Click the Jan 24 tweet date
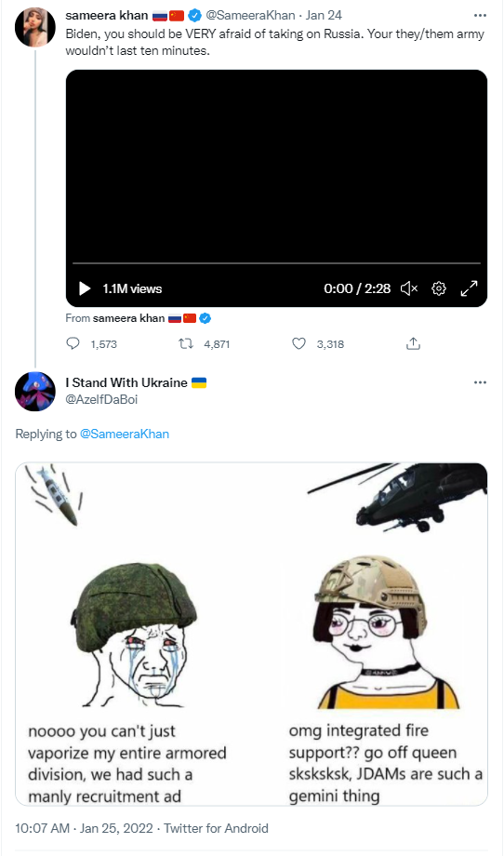 point(324,15)
